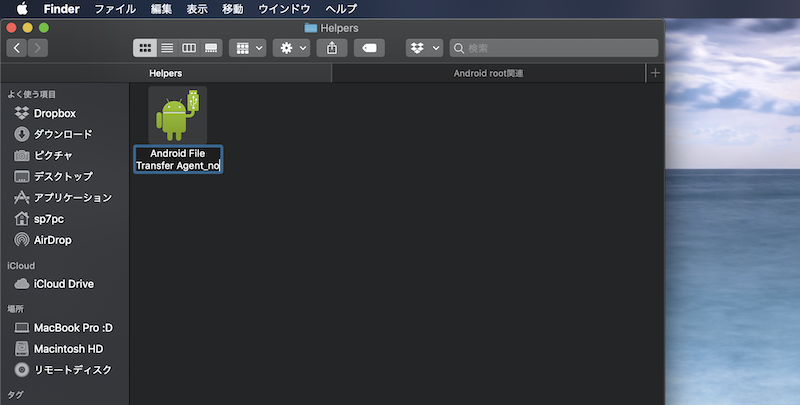The height and width of the screenshot is (405, 800).
Task: Open the Dropbox toolbar dropdown
Action: [424, 48]
